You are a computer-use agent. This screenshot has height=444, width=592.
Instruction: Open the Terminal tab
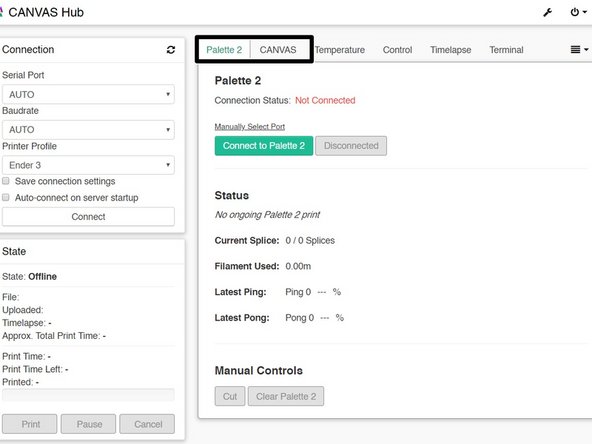coord(506,50)
